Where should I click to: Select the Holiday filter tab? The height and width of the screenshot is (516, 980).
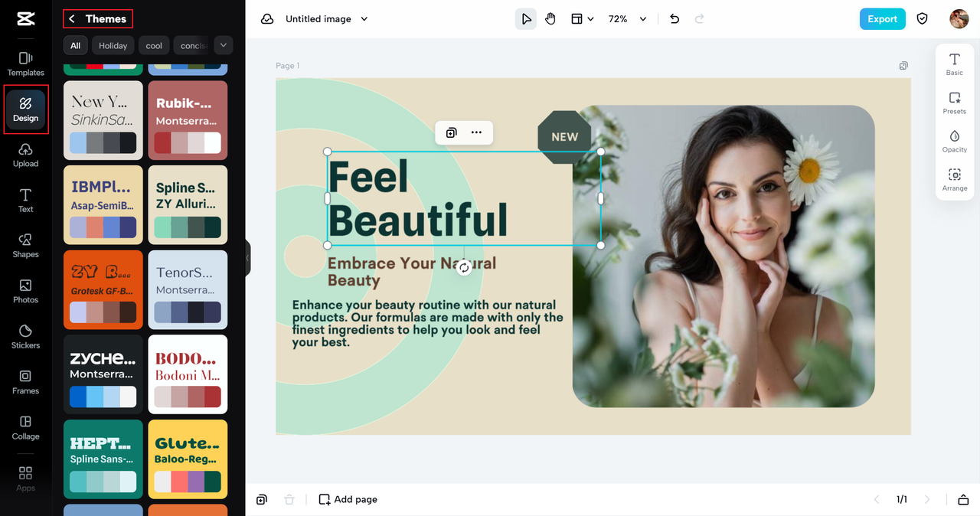(x=113, y=45)
